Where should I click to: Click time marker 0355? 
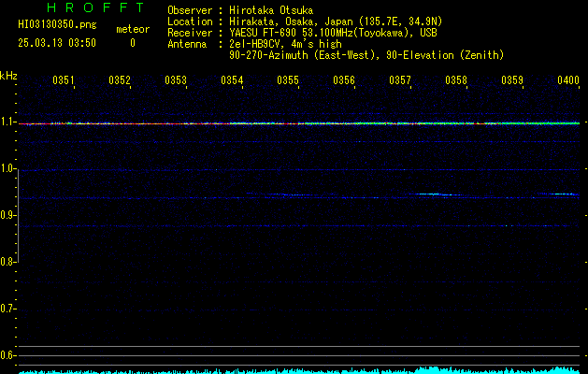click(x=288, y=79)
